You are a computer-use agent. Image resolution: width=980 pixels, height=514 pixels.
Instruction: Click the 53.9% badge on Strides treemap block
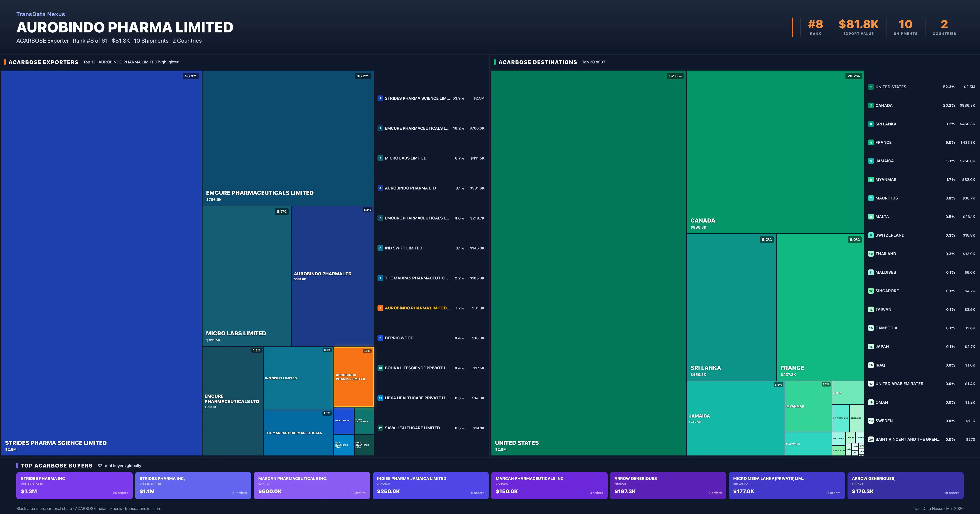[x=191, y=76]
